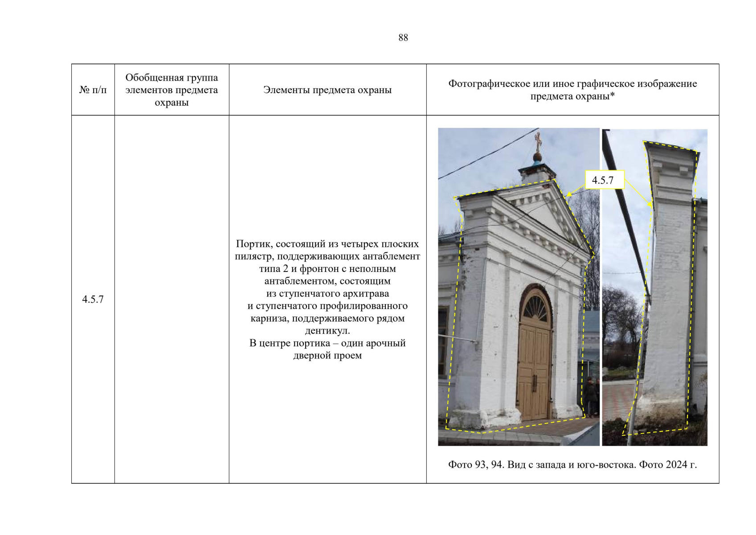Select the "Элементы предмета охраны" column header
Image resolution: width=756 pixels, height=535 pixels.
pos(327,90)
